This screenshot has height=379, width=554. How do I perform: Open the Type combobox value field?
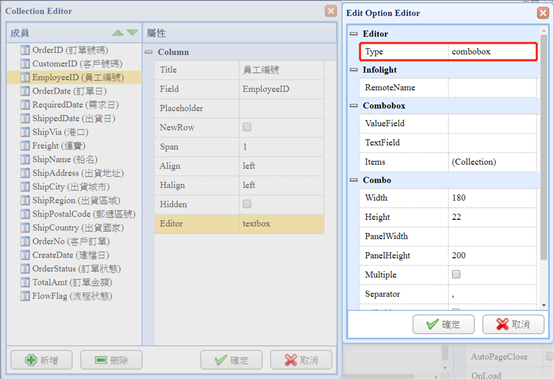tap(493, 52)
